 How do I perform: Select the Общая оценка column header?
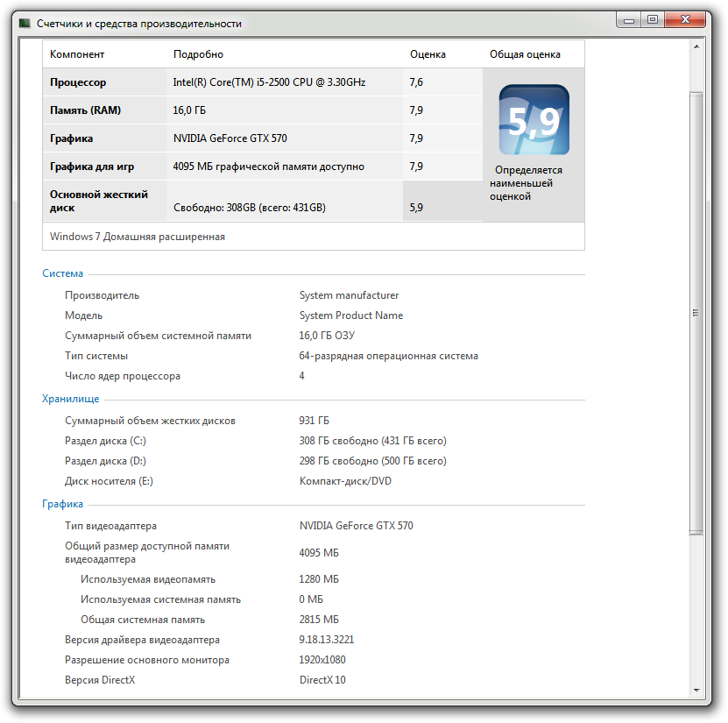525,54
